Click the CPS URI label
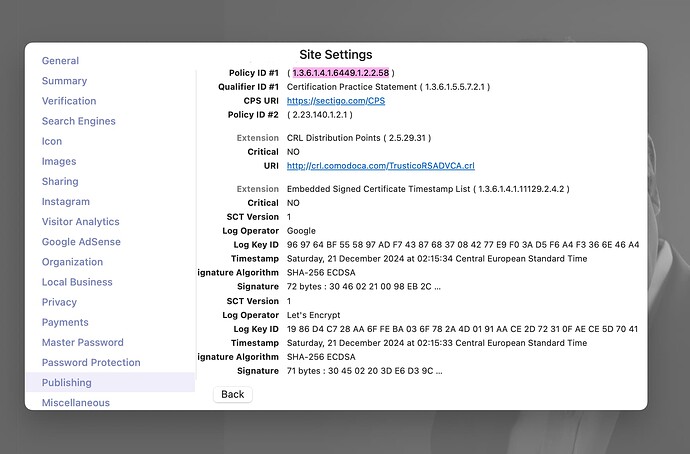Screen dimensions: 690x454 [x=261, y=101]
